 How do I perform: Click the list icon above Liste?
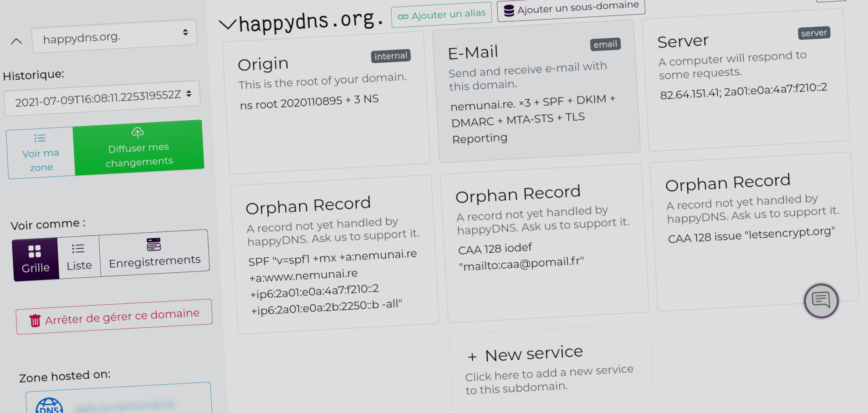point(78,249)
